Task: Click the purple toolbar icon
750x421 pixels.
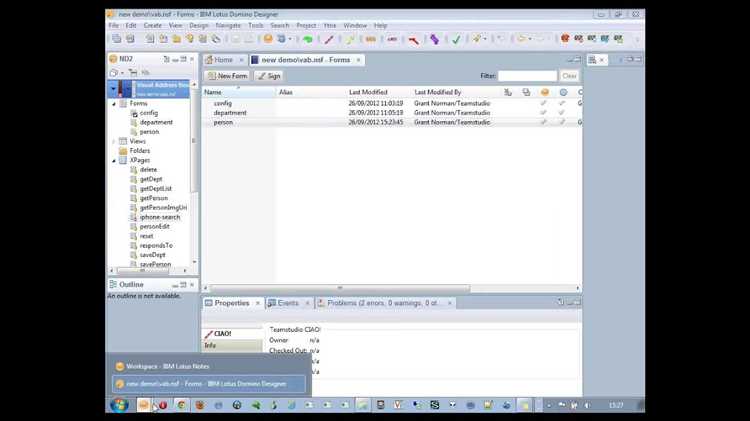Action: 434,39
